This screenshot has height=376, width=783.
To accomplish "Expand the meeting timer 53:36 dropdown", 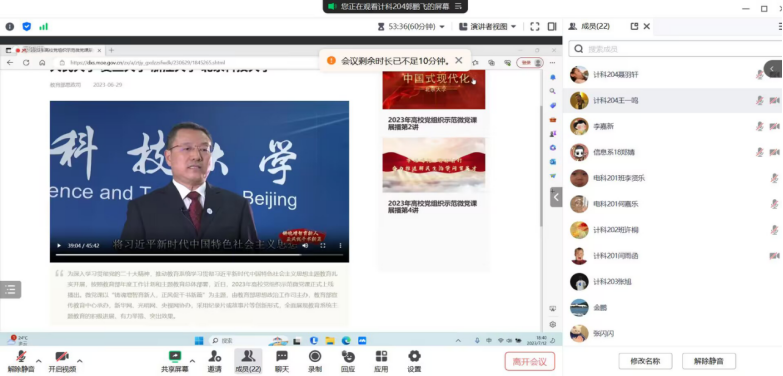I will pyautogui.click(x=411, y=26).
